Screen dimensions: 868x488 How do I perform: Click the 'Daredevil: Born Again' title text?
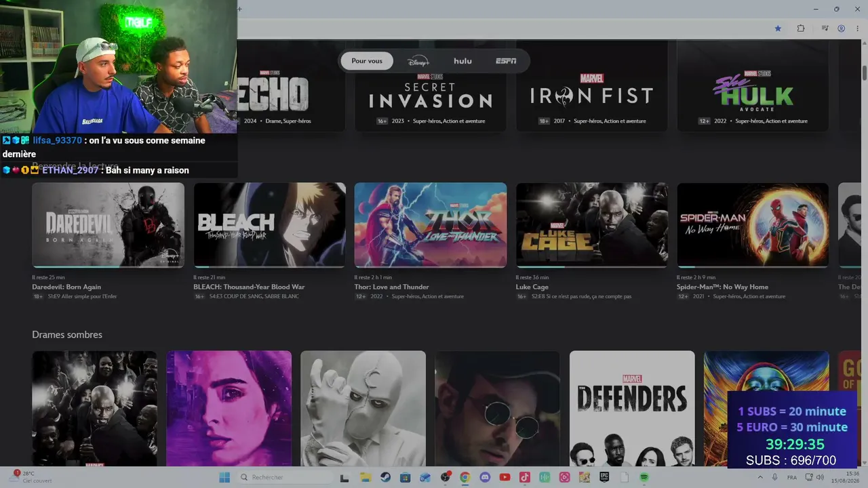[x=66, y=287]
